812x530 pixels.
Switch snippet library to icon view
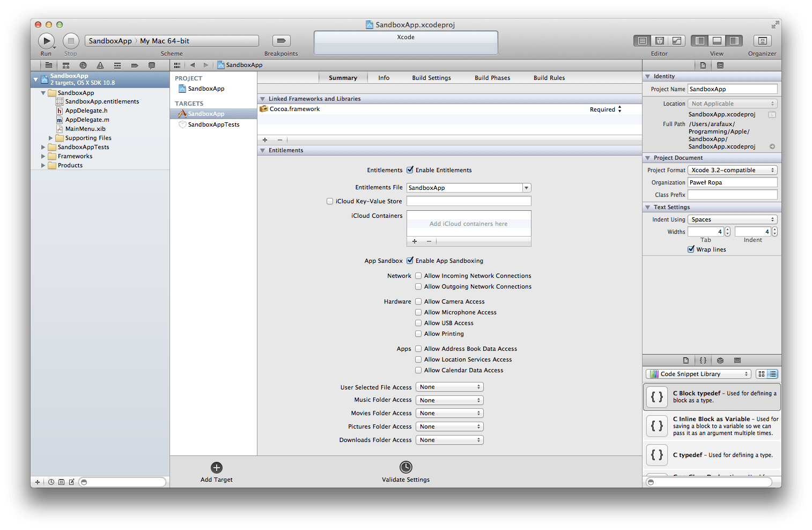pyautogui.click(x=762, y=374)
